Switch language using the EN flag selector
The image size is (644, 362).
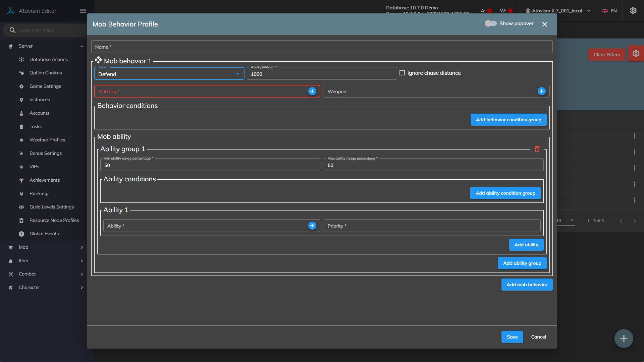609,11
